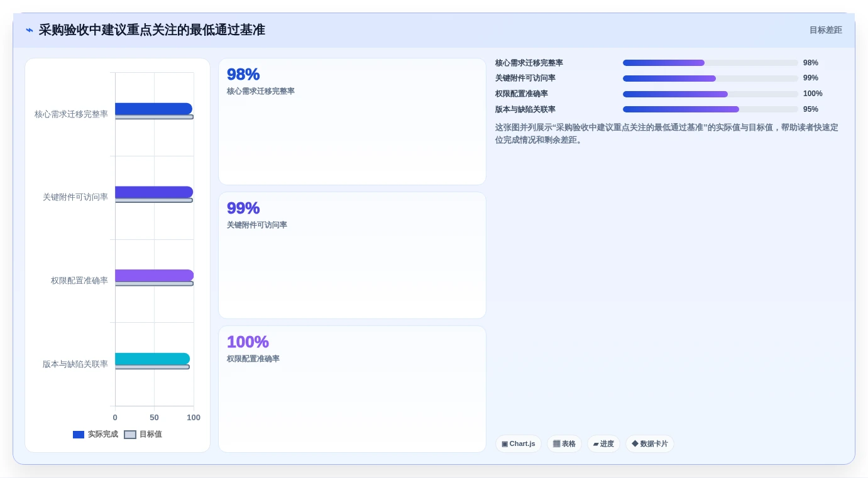Toggle 目标值 legend entry in chart

(143, 434)
